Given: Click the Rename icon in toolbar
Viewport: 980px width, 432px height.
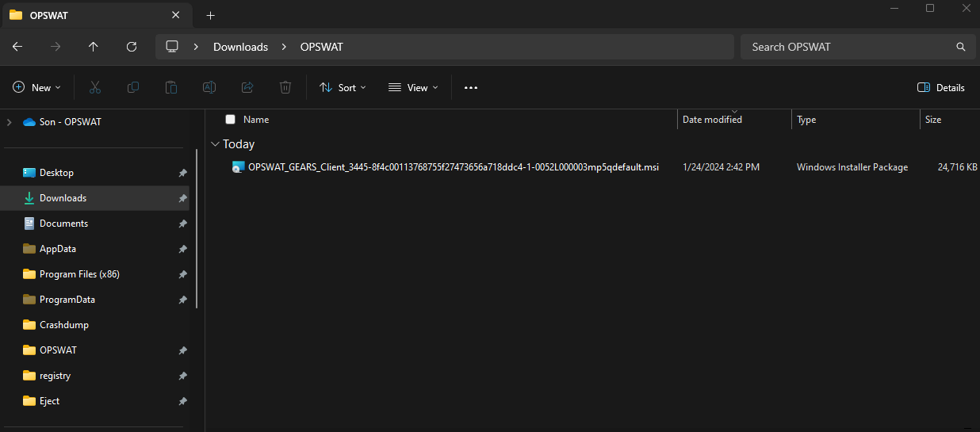Looking at the screenshot, I should coord(209,87).
